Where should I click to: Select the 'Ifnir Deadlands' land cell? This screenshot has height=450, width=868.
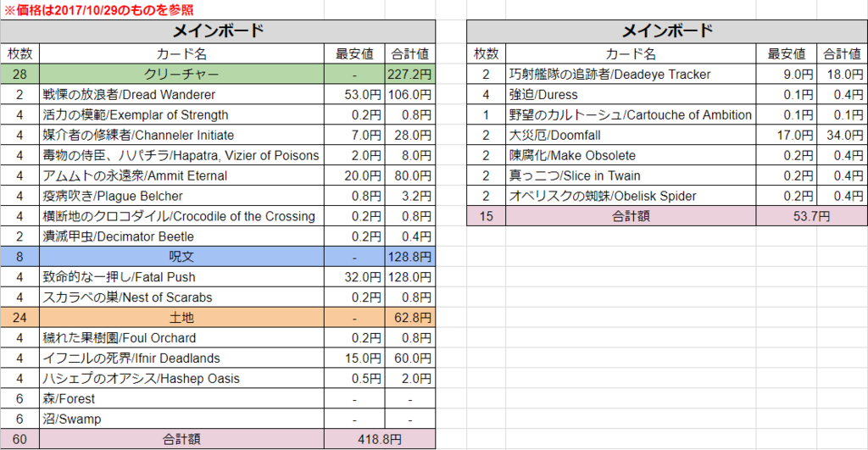click(x=181, y=358)
